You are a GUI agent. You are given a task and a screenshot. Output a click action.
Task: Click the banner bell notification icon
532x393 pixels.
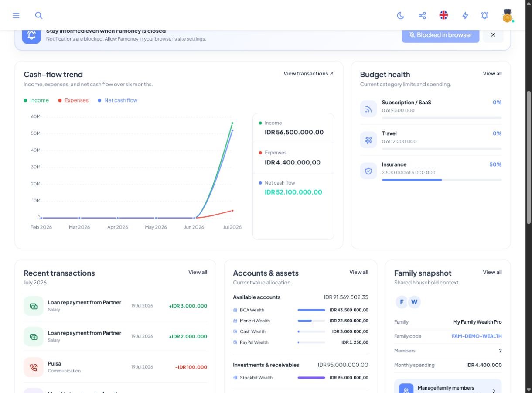[31, 35]
